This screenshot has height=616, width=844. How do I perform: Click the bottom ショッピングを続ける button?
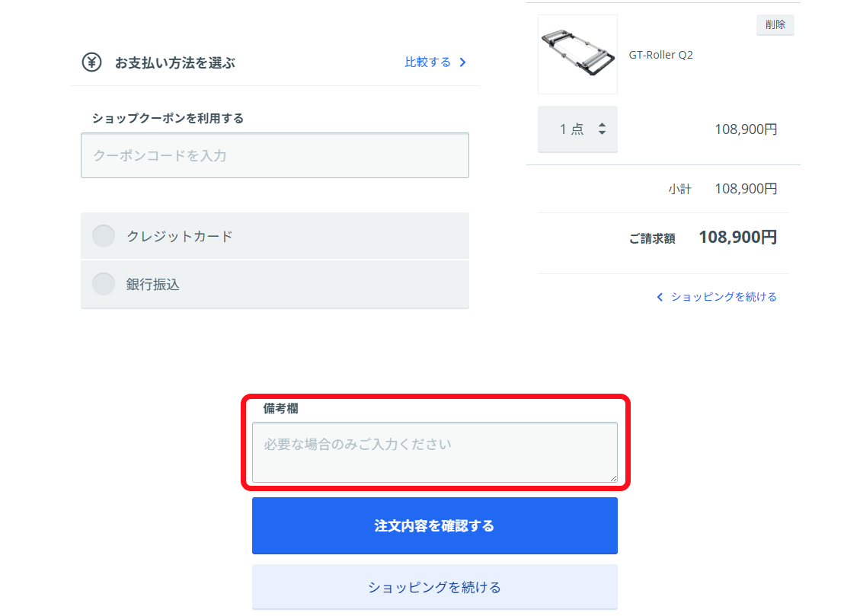click(x=435, y=587)
